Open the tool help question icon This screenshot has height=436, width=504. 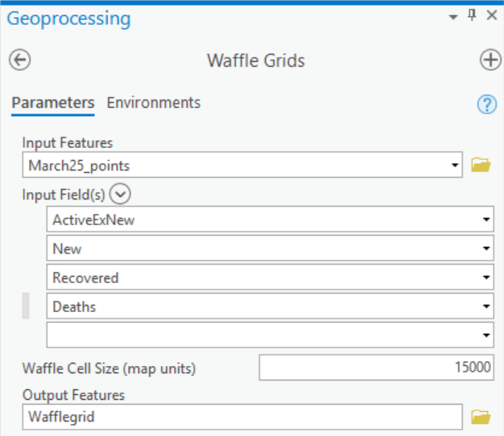487,104
